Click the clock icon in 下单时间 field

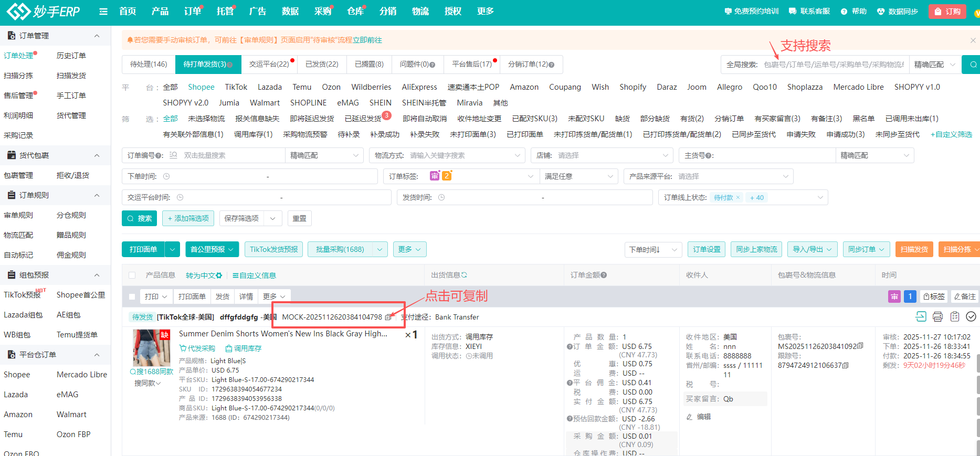click(x=166, y=176)
